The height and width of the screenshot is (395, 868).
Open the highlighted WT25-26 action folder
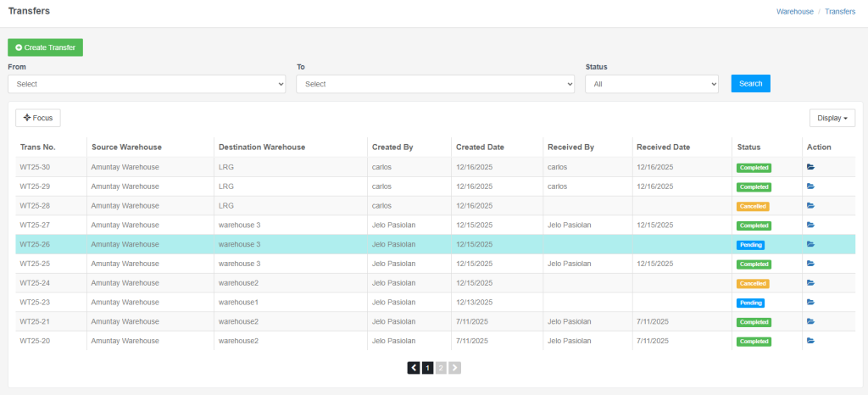tap(810, 244)
